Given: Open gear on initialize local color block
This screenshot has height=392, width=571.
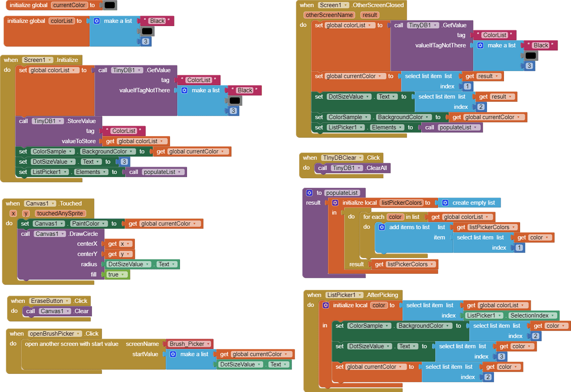Looking at the screenshot, I should point(326,305).
